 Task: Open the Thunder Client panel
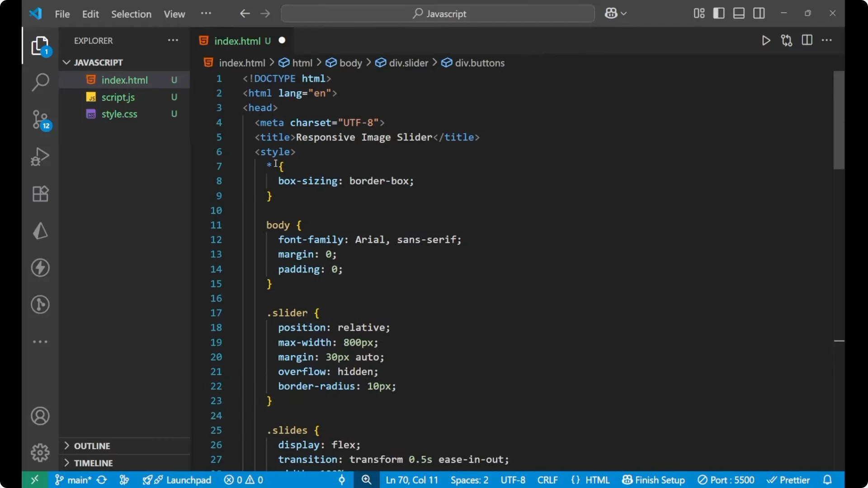click(x=40, y=231)
